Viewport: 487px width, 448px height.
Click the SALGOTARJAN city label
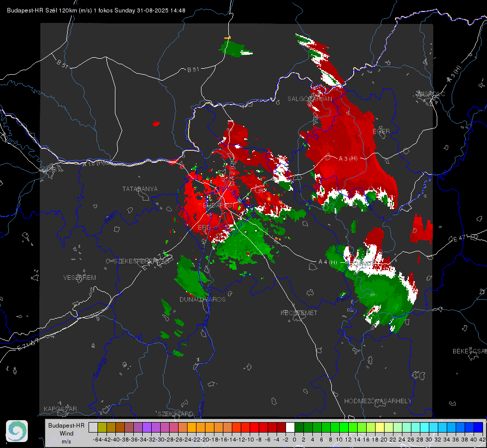[x=309, y=99]
